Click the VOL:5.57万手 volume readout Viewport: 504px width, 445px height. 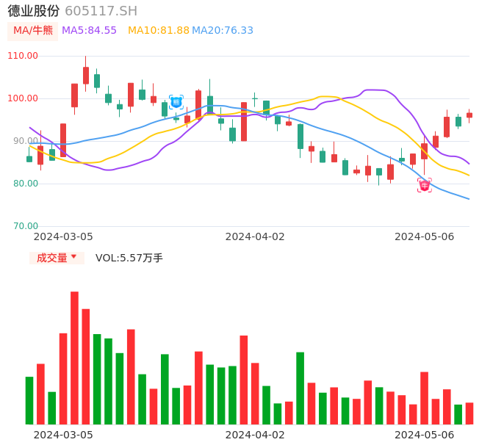click(129, 258)
